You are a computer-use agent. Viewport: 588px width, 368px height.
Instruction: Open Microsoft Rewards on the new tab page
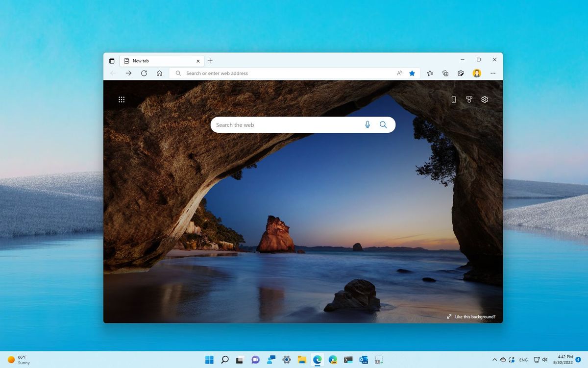point(469,99)
